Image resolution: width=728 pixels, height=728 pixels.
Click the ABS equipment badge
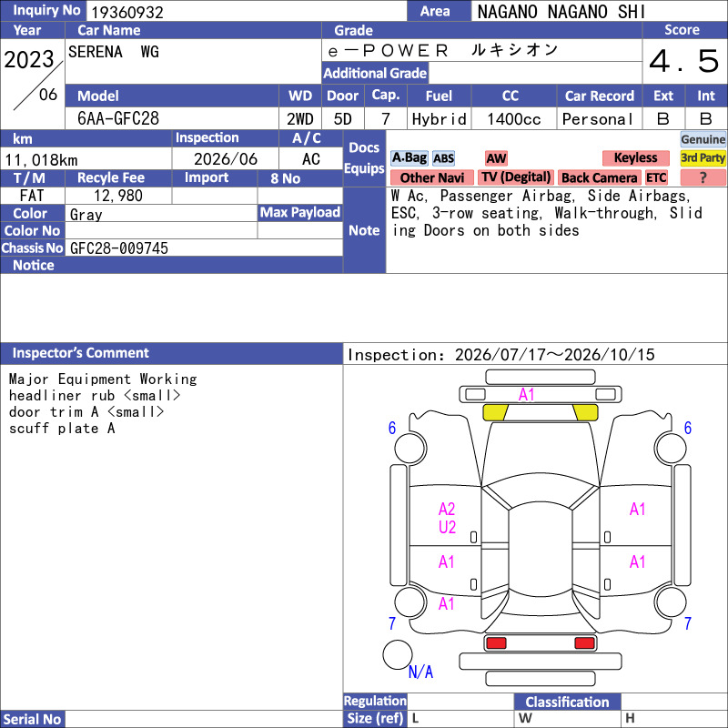click(443, 158)
